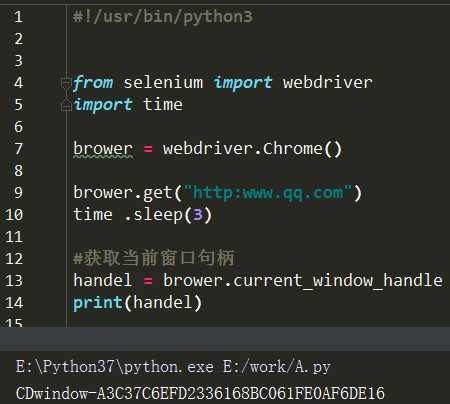Click the Chinese comment on line 12

[x=154, y=258]
